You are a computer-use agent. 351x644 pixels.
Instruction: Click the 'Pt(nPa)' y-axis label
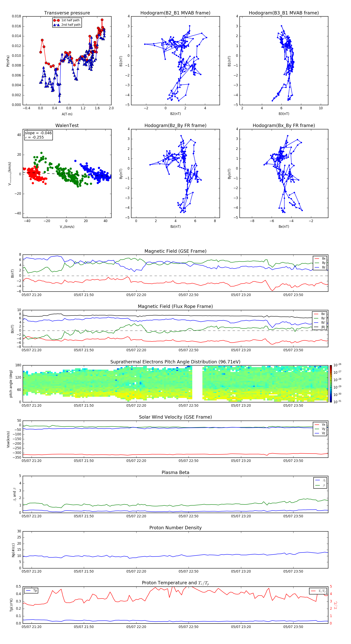point(8,61)
